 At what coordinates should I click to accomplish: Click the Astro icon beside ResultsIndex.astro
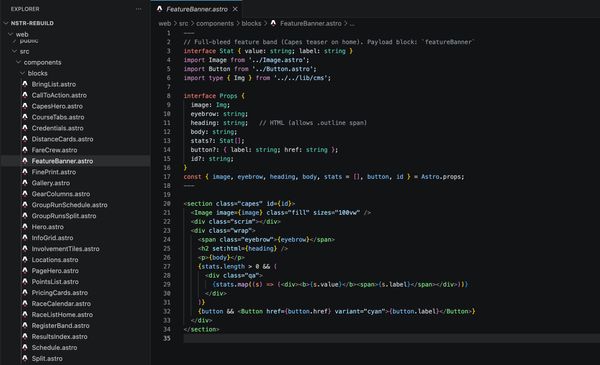click(25, 336)
